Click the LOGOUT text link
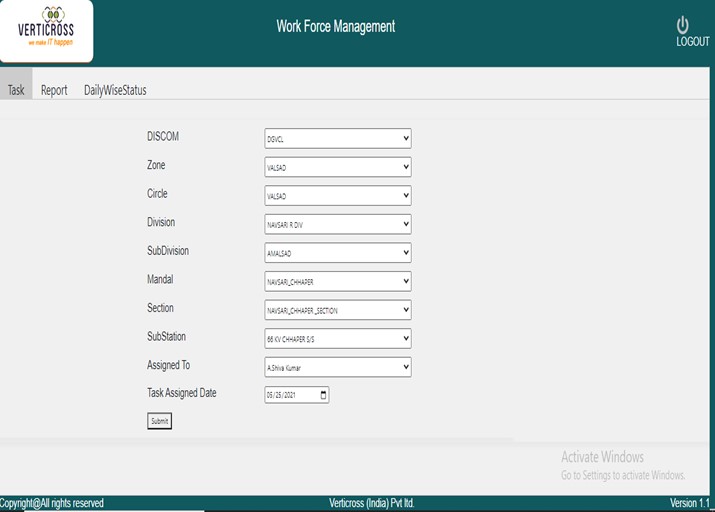715x512 pixels. click(x=692, y=42)
